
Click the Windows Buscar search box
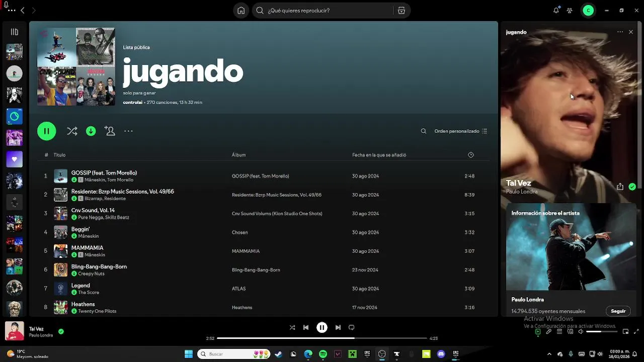coord(234,354)
